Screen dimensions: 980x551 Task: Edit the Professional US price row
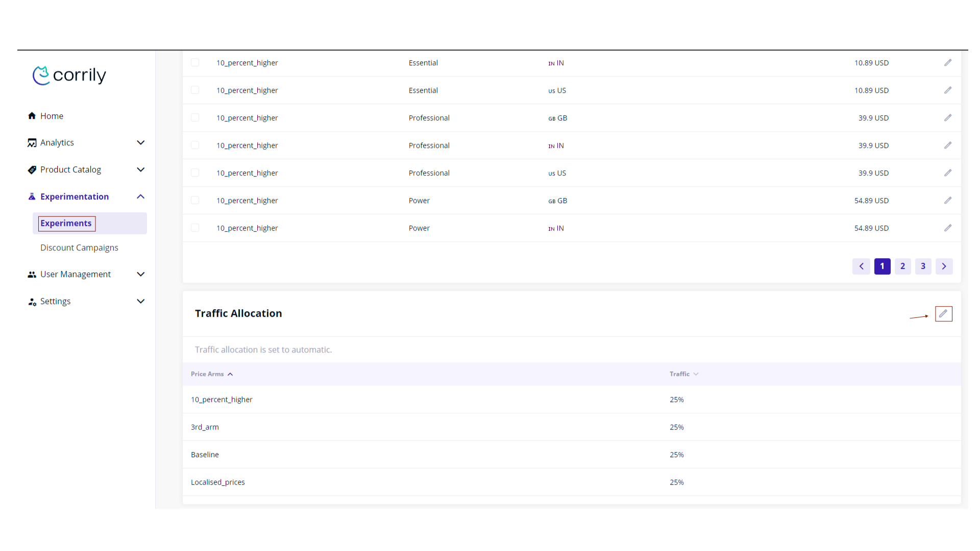(948, 173)
